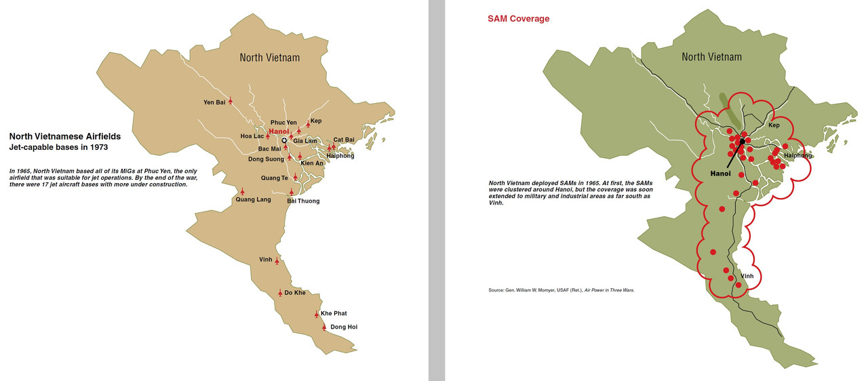The image size is (868, 381).
Task: Select the aircraft icon above Kien An
Action: pos(300,156)
